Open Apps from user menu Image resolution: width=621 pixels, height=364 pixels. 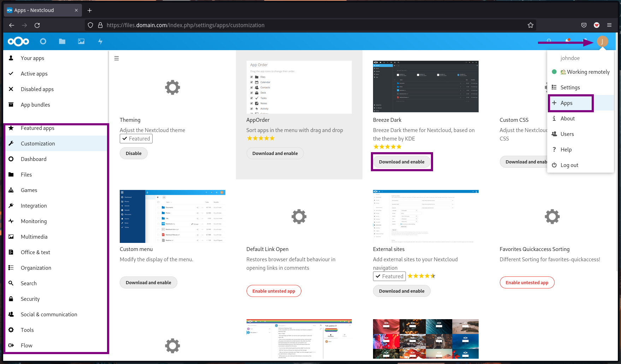pos(580,103)
